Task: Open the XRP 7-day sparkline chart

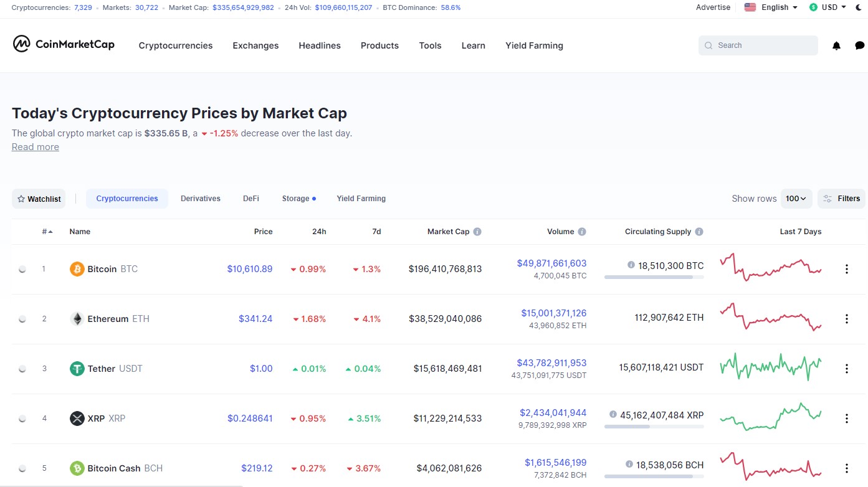Action: [x=771, y=416]
